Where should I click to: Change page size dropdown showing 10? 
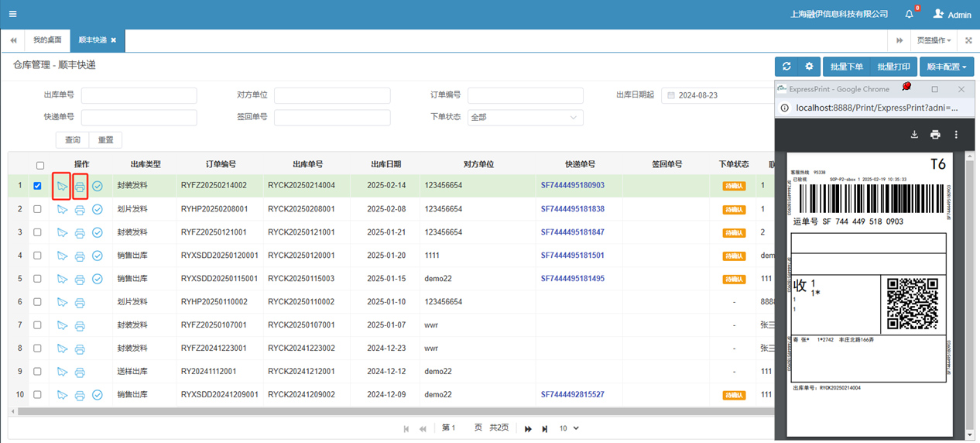tap(569, 428)
